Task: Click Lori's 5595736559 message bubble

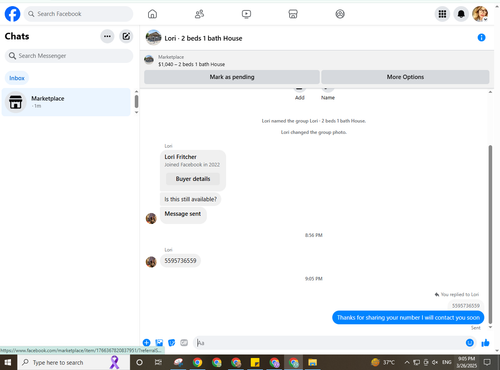Action: tap(180, 261)
